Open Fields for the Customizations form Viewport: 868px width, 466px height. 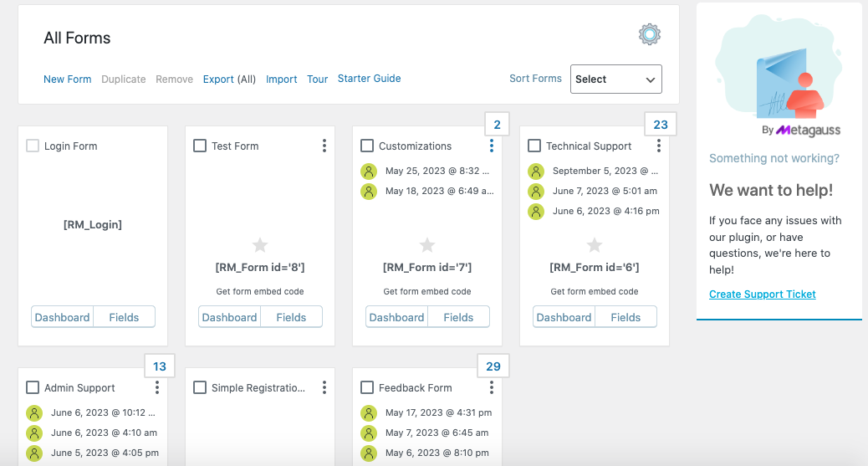coord(458,317)
